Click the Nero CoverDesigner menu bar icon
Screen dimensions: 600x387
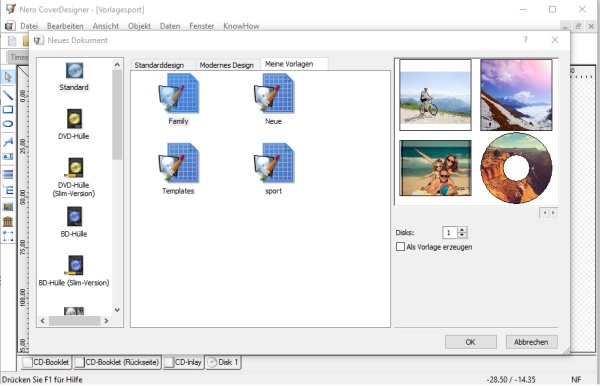[x=10, y=26]
